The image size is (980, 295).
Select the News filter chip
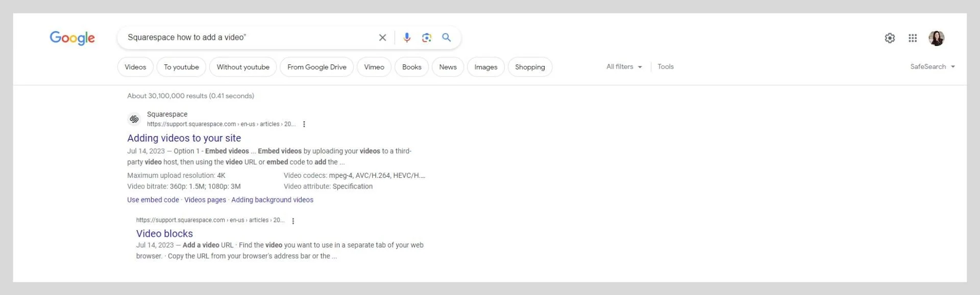[x=448, y=67]
